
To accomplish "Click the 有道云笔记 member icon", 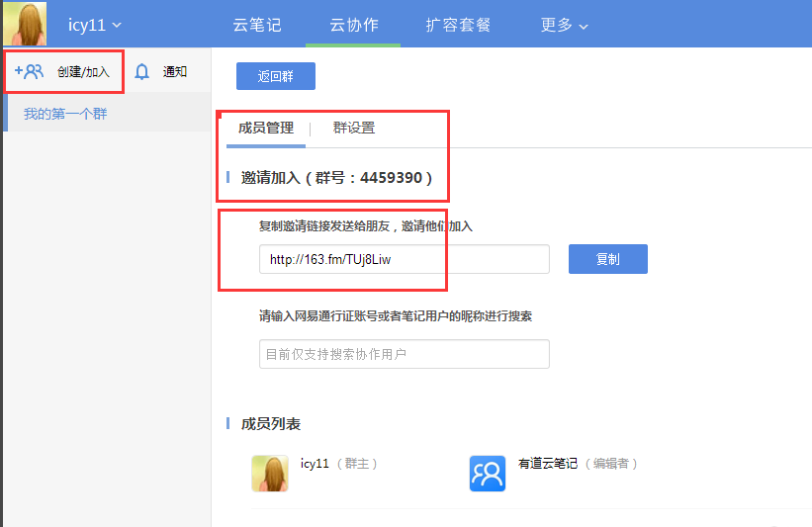I will [488, 474].
